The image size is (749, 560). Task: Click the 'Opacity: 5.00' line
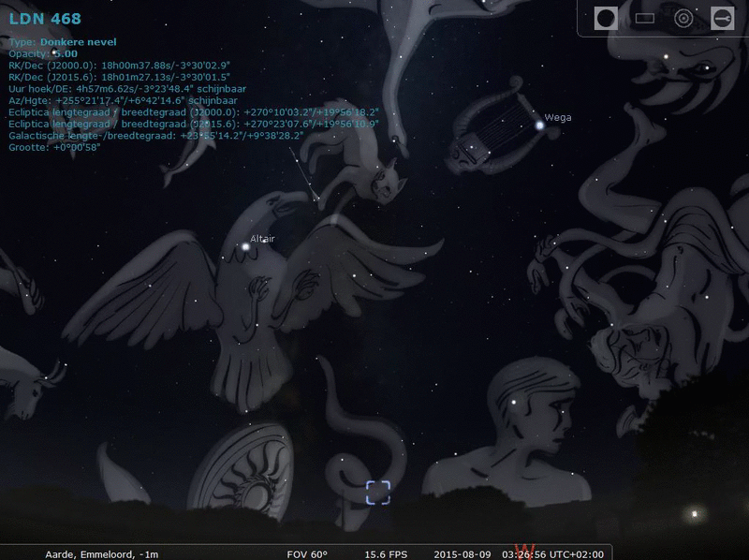pyautogui.click(x=43, y=53)
